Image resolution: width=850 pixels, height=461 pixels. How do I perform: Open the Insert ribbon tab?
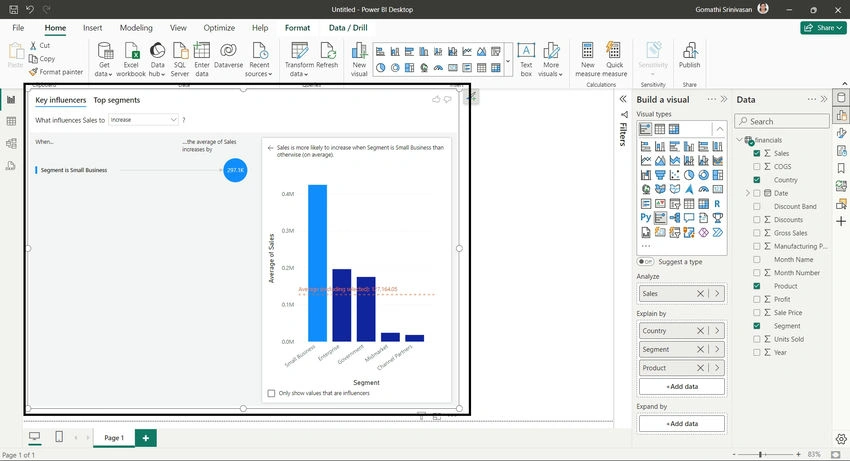(x=93, y=28)
